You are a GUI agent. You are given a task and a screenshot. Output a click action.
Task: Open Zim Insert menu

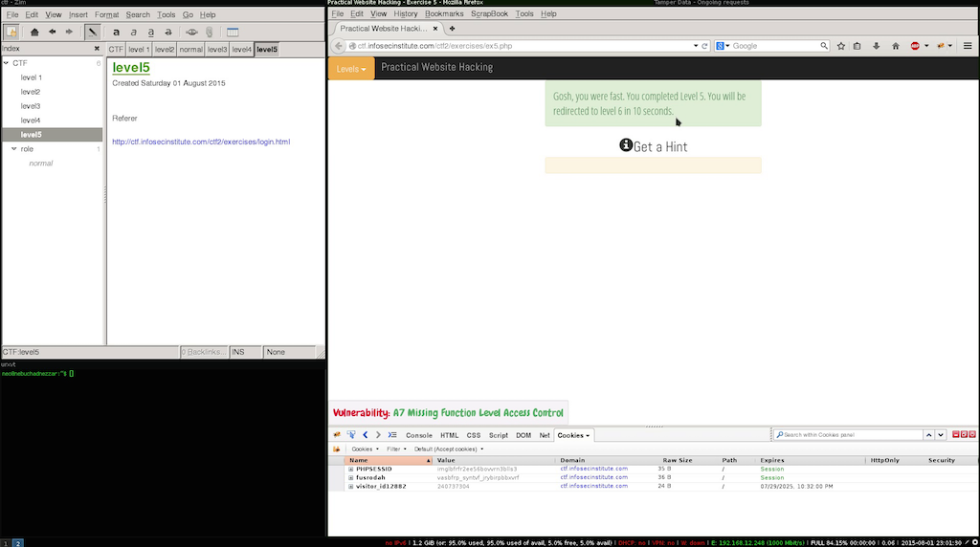point(78,14)
